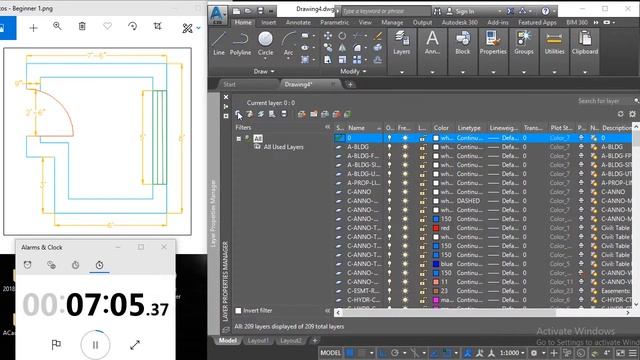The image size is (640, 360).
Task: Expand the All filters tree node
Action: click(x=239, y=139)
